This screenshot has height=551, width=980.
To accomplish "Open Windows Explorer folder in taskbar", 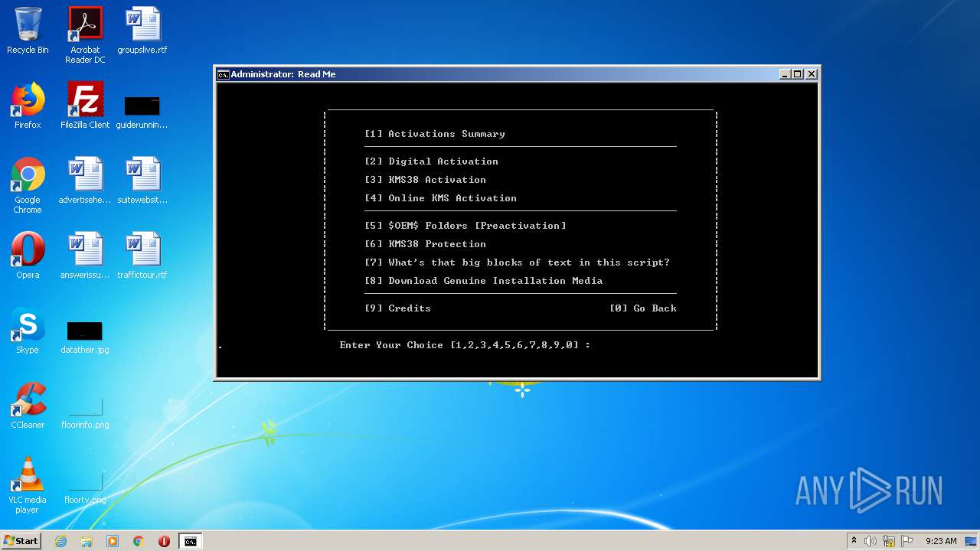I will click(x=87, y=541).
